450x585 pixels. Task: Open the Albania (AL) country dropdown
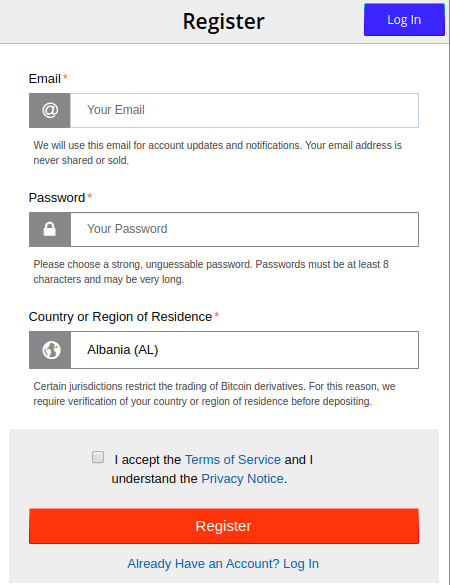pos(244,350)
